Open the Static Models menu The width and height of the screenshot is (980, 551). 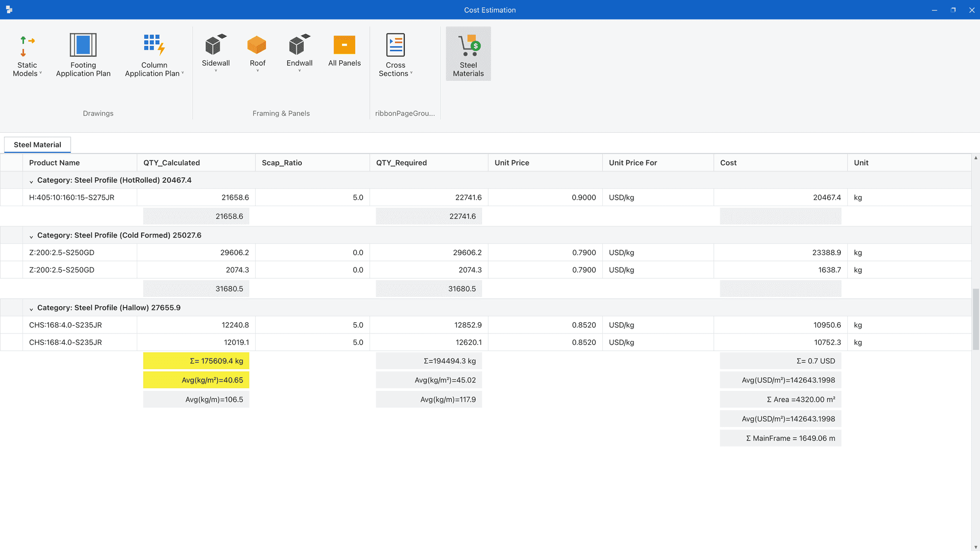[27, 55]
